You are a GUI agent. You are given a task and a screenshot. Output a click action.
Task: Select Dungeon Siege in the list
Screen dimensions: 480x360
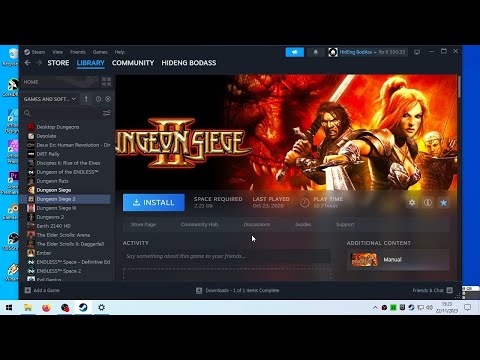click(54, 190)
